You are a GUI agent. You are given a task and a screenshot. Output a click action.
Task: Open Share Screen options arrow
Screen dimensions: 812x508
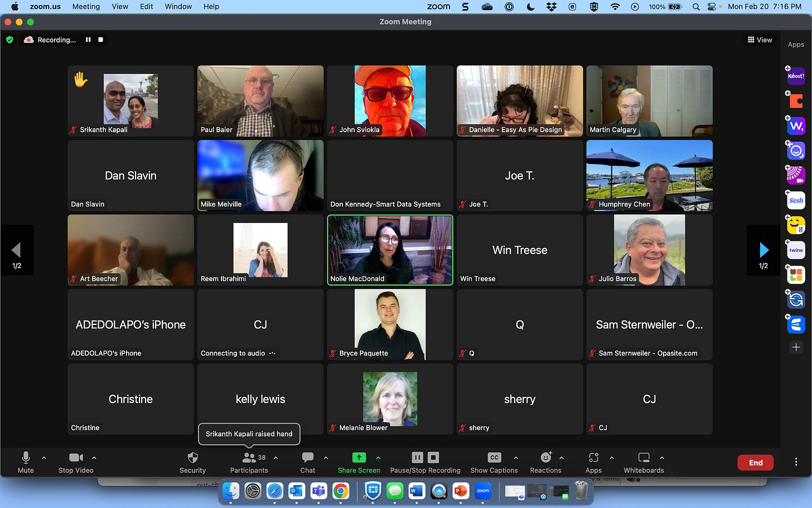point(378,458)
